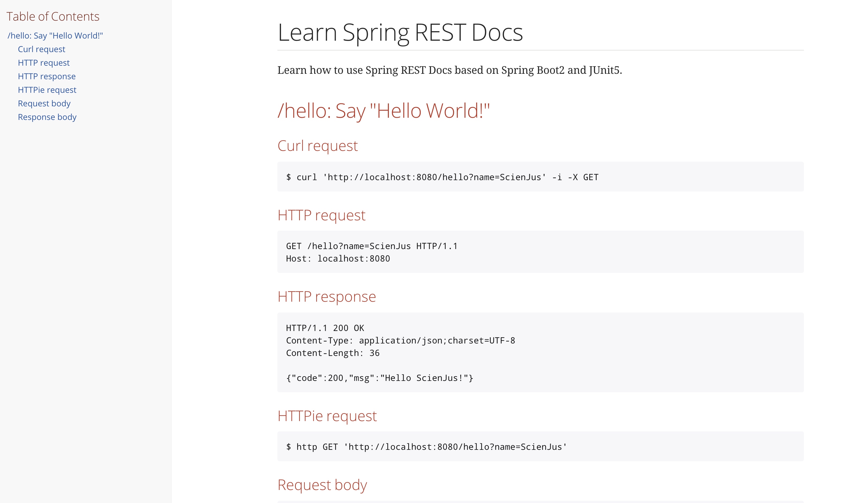The image size is (868, 503).
Task: Click the http GET HTTPie command block
Action: pos(540,447)
